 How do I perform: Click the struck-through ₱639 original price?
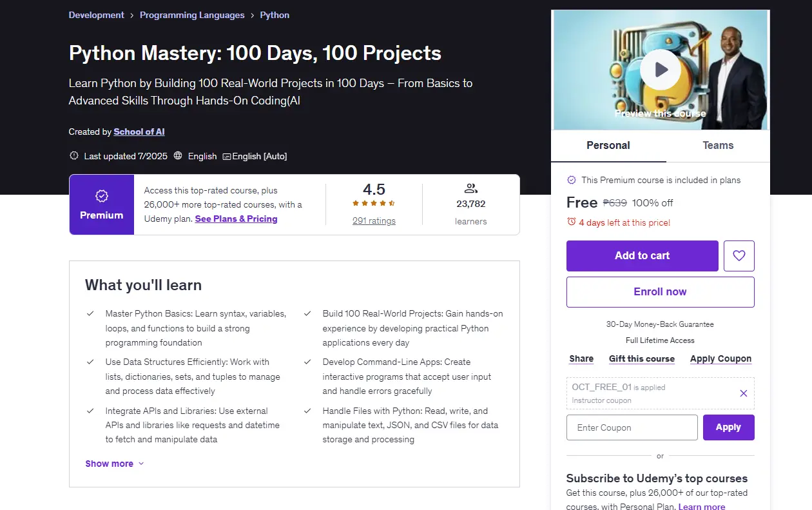pos(615,202)
